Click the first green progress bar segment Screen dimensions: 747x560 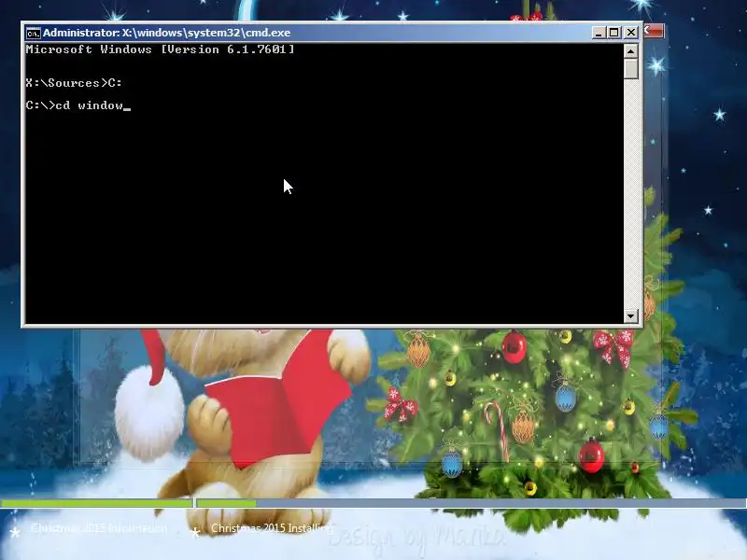(x=97, y=503)
